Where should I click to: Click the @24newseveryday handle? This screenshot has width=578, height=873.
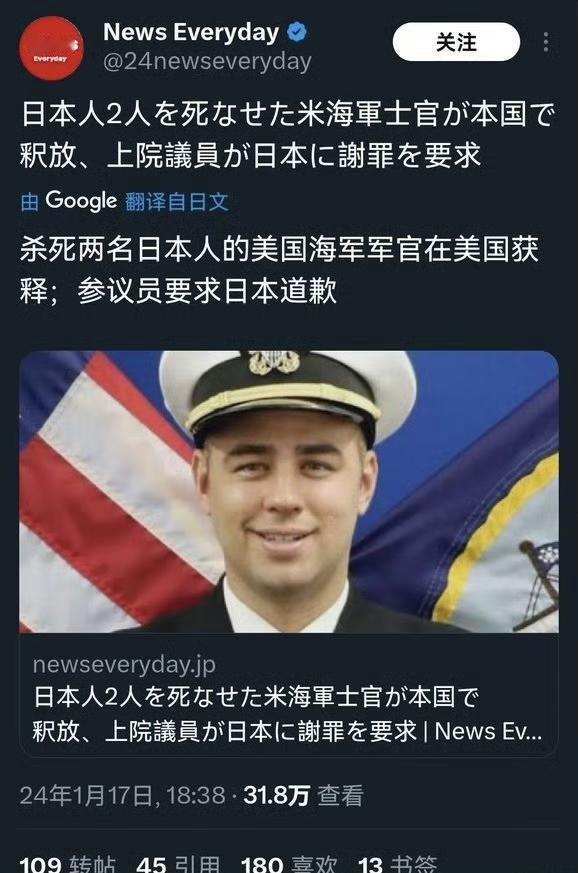pos(207,61)
